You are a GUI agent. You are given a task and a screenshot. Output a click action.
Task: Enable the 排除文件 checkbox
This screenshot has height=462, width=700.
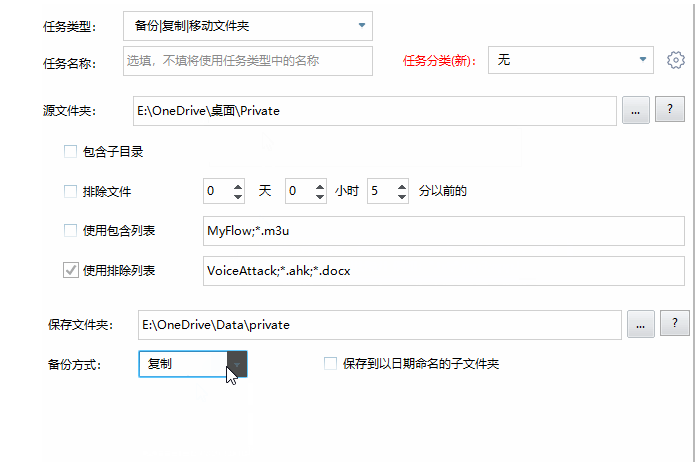click(70, 191)
